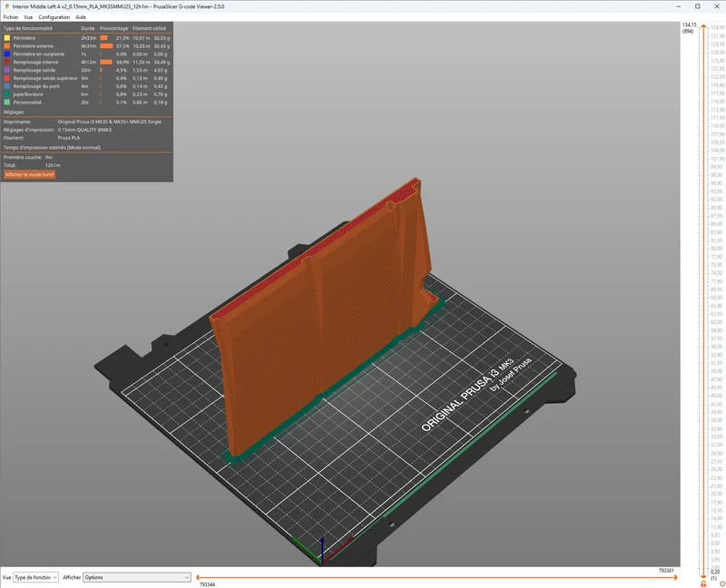Hide the Jupe/Bordure extrusions

(x=86, y=94)
